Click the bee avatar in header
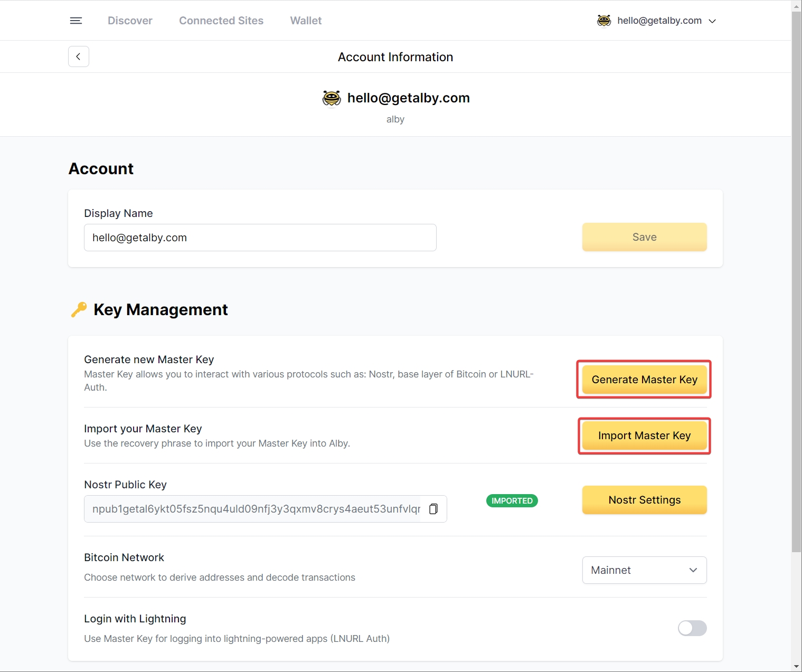The width and height of the screenshot is (802, 672). (604, 21)
